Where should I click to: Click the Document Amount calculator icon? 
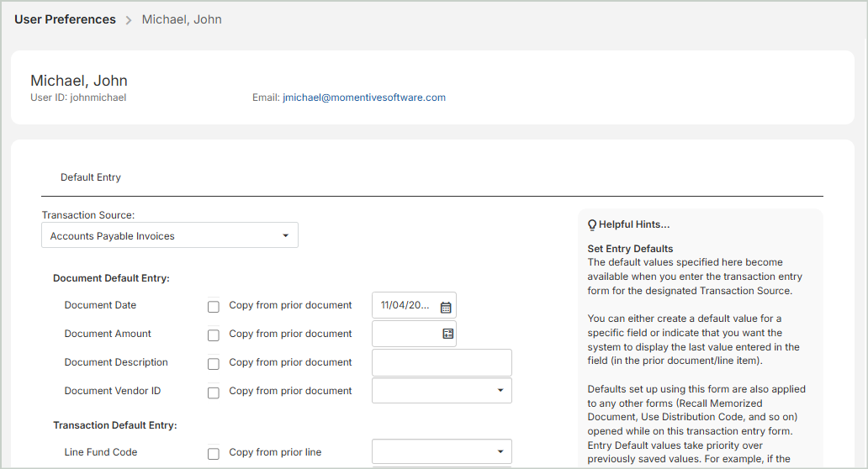click(447, 335)
